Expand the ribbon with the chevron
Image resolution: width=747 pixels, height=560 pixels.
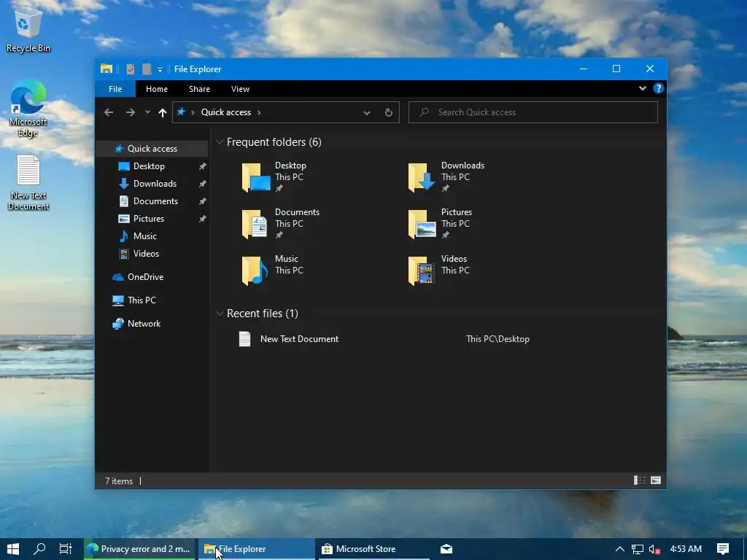[x=642, y=88]
